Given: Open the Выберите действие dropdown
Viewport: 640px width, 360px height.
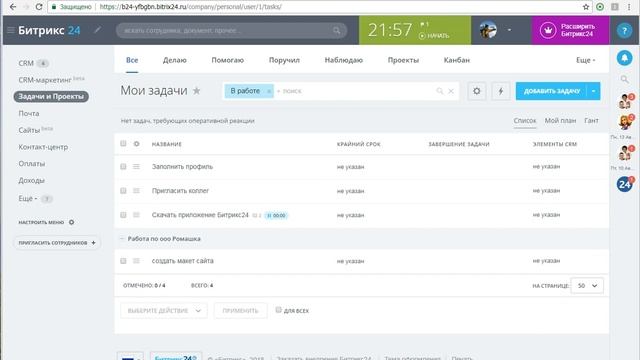Looking at the screenshot, I should pyautogui.click(x=164, y=311).
